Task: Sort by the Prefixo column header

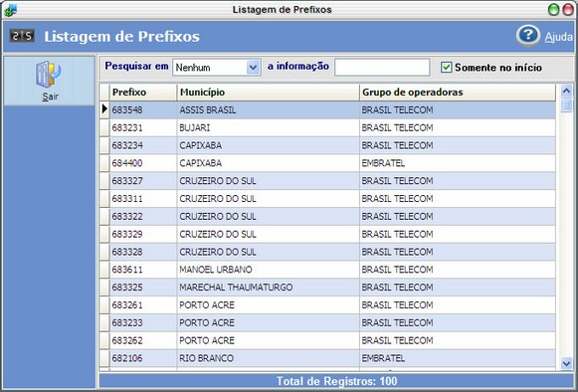Action: [x=143, y=93]
